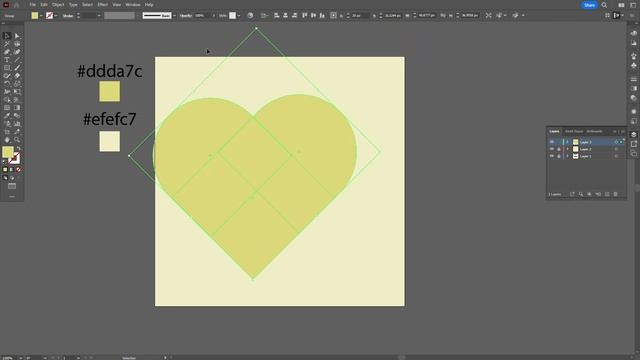The width and height of the screenshot is (640, 360).
Task: Click the Home icon
Action: pos(17,5)
